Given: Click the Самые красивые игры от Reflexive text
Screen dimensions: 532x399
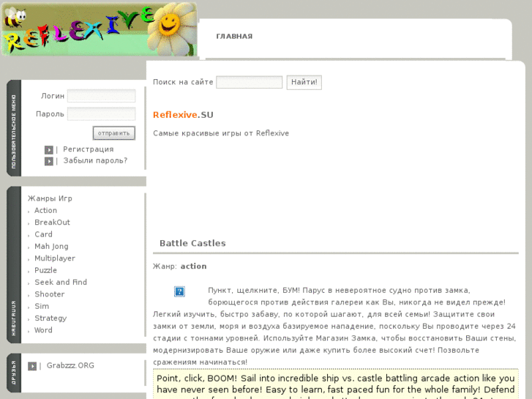Looking at the screenshot, I should (221, 133).
